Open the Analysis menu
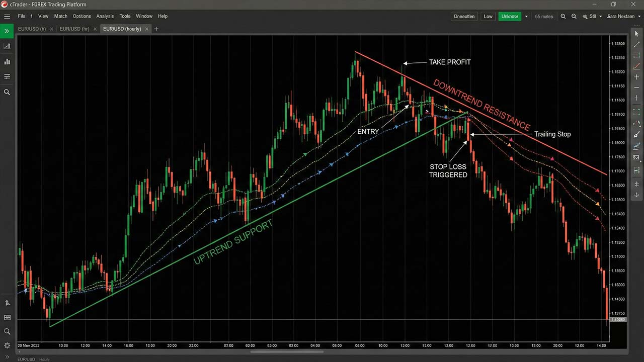 tap(105, 16)
